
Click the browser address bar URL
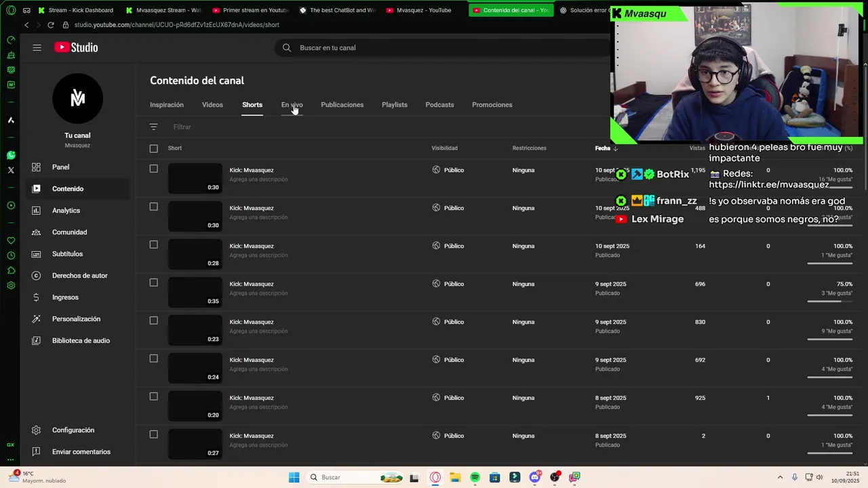pyautogui.click(x=176, y=25)
